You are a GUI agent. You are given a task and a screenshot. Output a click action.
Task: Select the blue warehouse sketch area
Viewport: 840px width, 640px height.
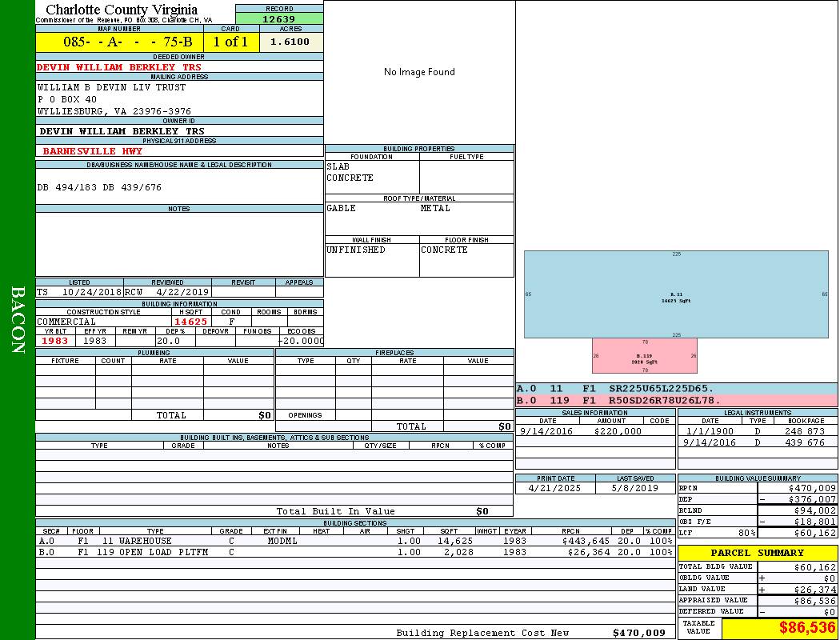tap(676, 294)
